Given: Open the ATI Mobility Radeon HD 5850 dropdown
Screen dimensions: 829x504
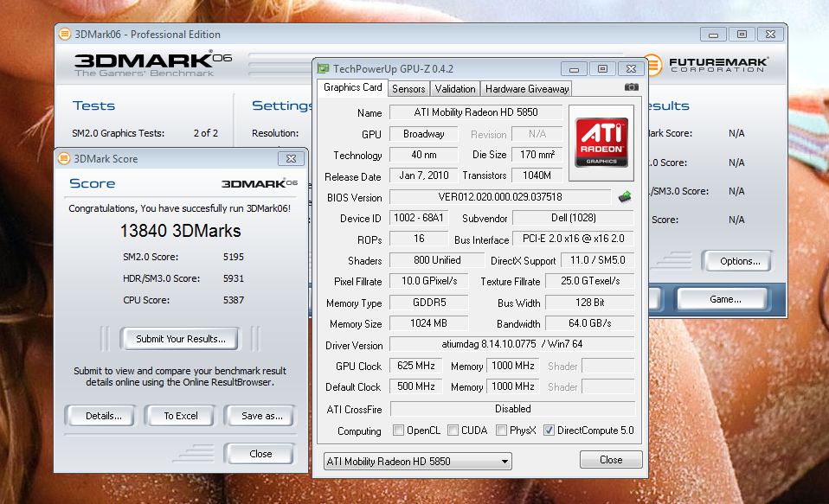Looking at the screenshot, I should click(418, 462).
